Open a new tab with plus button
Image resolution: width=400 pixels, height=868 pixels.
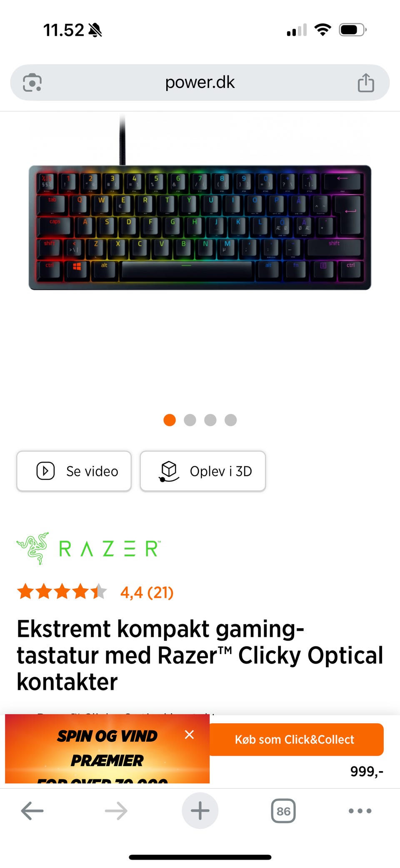[x=200, y=811]
